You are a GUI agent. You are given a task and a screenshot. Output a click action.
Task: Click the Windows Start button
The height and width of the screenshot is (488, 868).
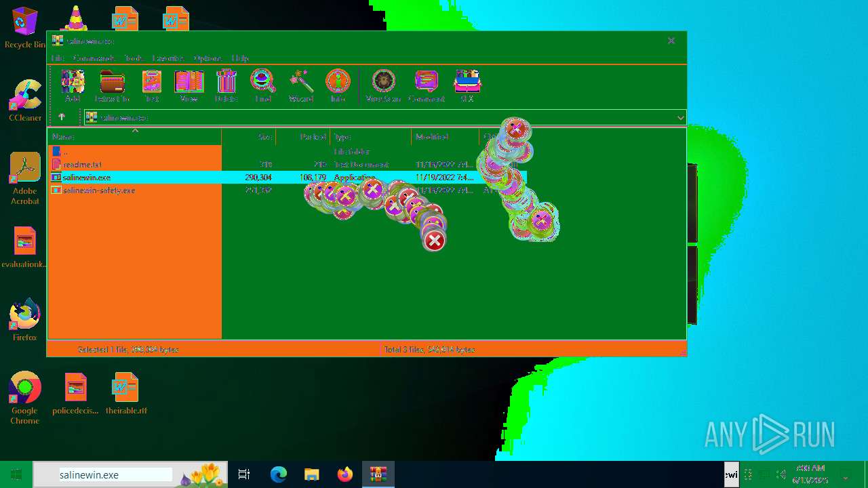[x=16, y=474]
